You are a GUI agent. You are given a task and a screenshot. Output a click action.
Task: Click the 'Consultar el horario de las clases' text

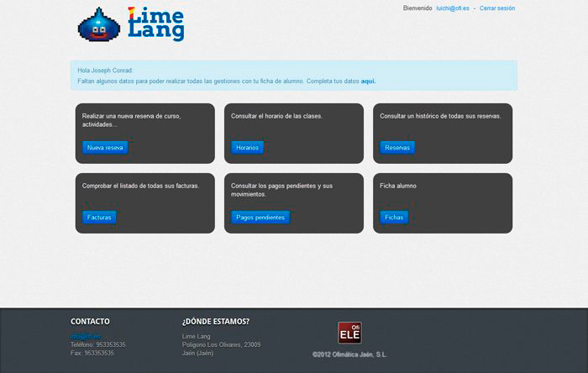click(276, 116)
